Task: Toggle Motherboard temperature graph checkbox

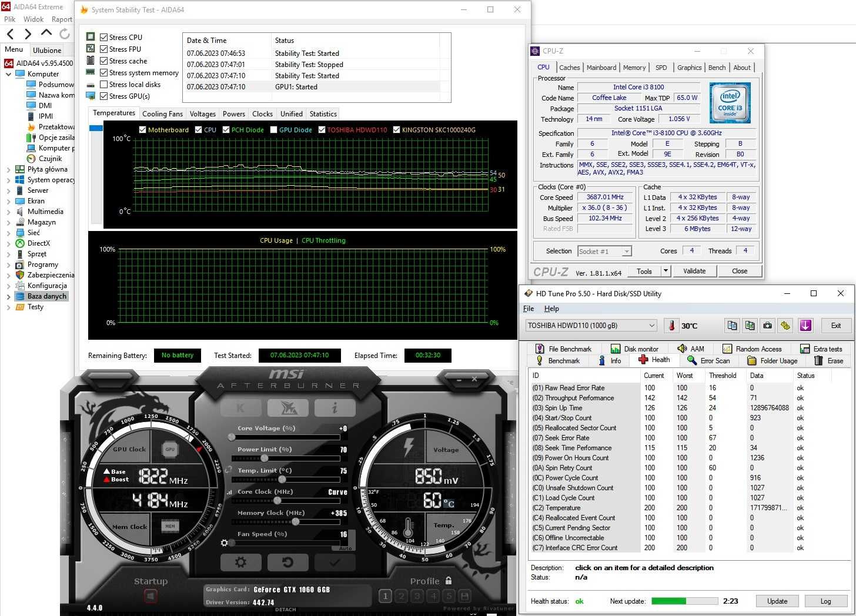Action: (142, 130)
